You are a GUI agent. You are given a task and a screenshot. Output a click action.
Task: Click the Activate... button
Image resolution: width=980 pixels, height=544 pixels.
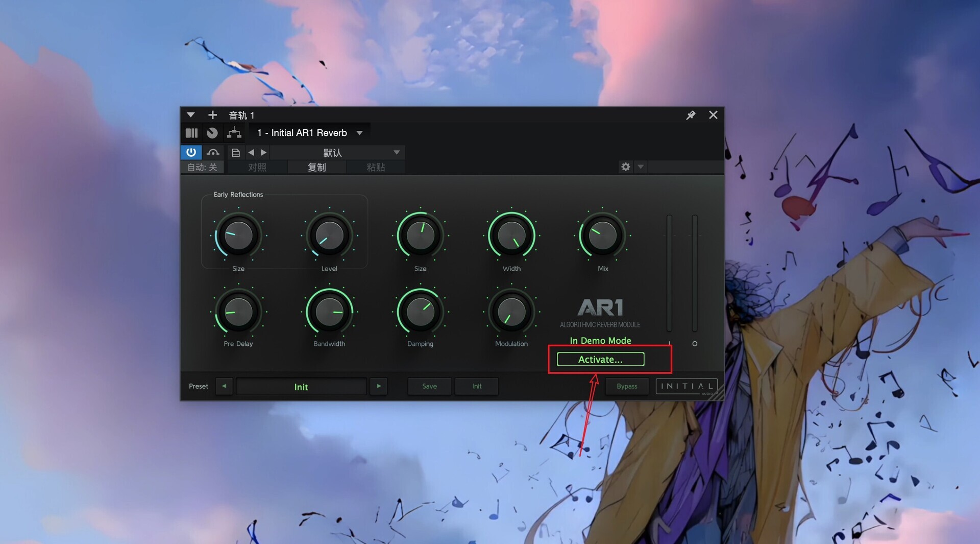click(600, 359)
